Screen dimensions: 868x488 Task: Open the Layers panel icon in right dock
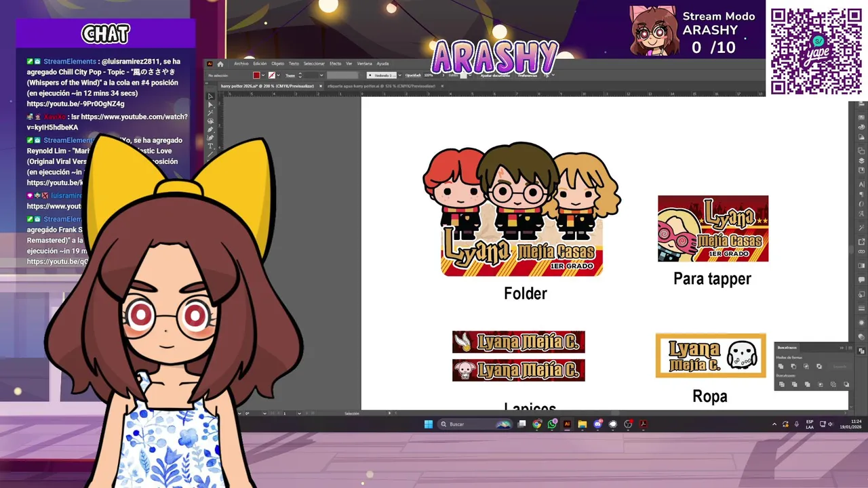pyautogui.click(x=861, y=161)
